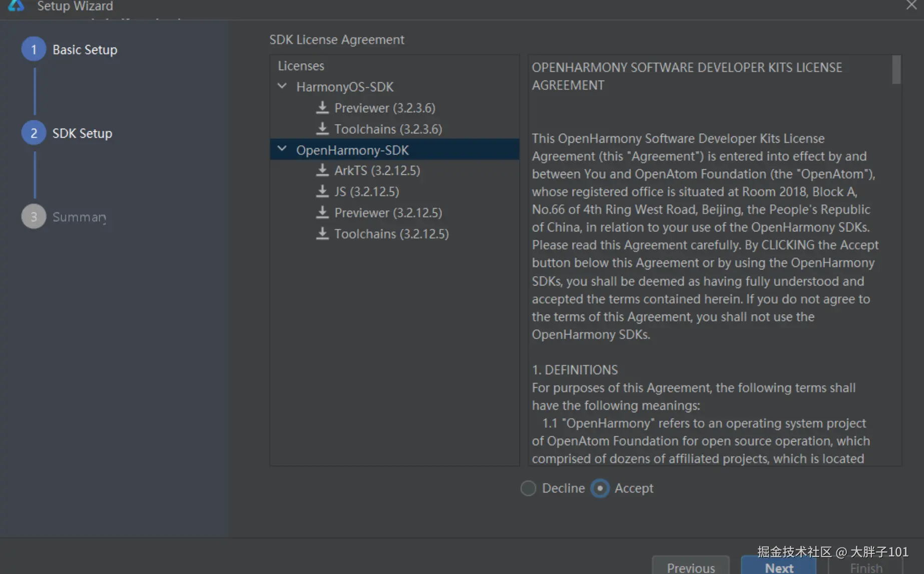Select the Decline radio button
The height and width of the screenshot is (574, 924).
click(528, 488)
